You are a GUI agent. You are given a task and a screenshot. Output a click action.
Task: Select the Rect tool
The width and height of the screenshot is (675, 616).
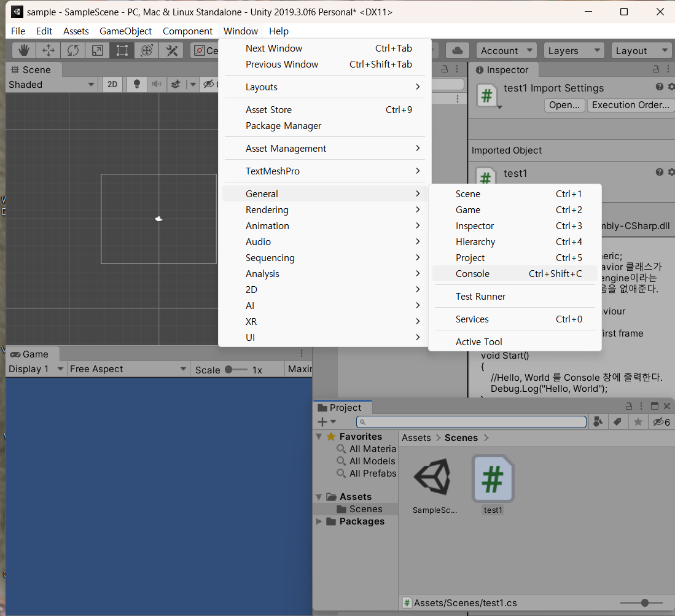tap(122, 50)
